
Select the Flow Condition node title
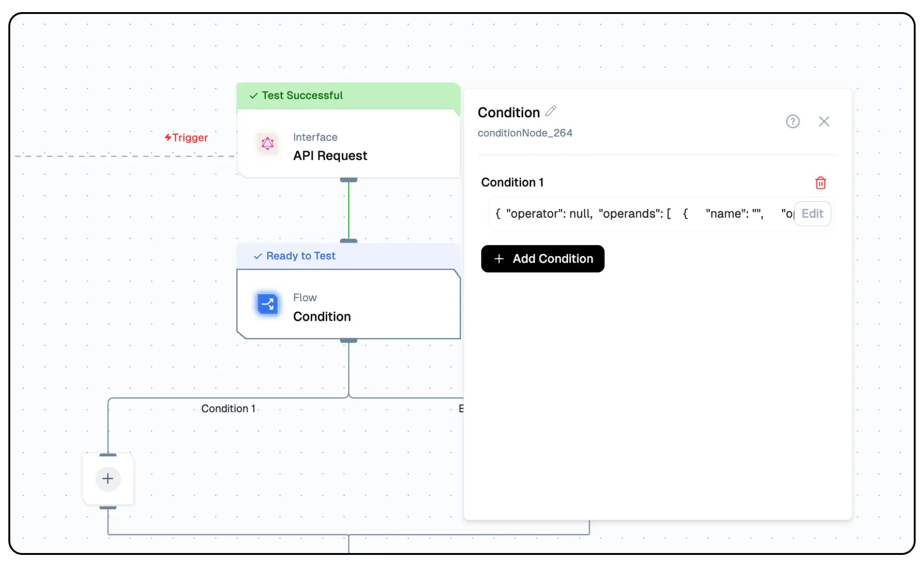pos(322,317)
